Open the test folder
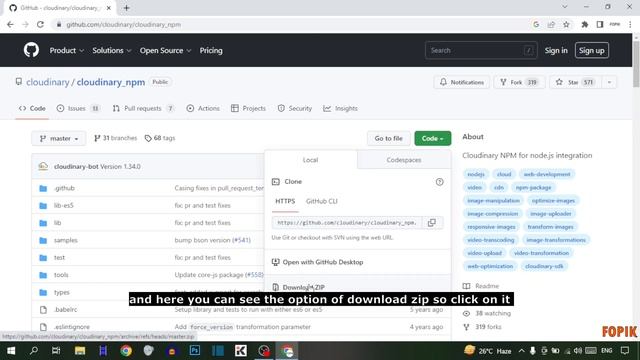640x360 pixels. click(x=59, y=258)
